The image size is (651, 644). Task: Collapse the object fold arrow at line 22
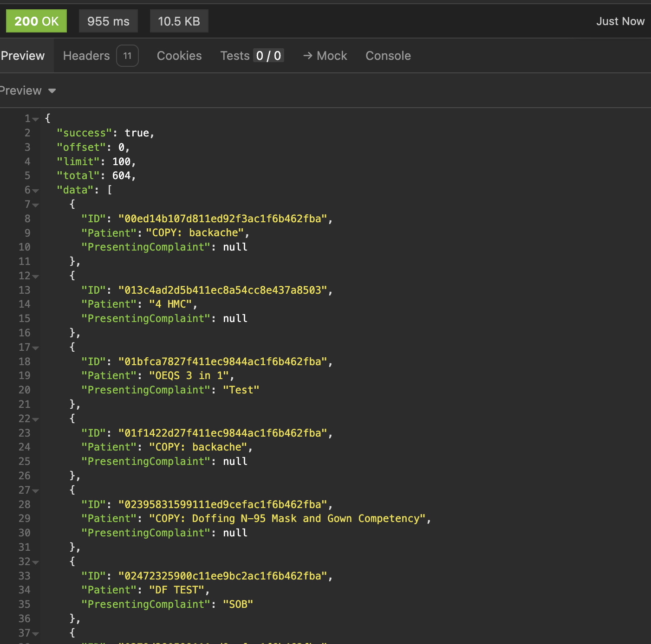(36, 420)
